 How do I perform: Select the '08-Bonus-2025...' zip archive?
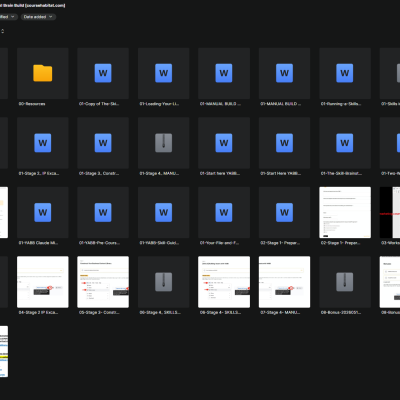345,282
